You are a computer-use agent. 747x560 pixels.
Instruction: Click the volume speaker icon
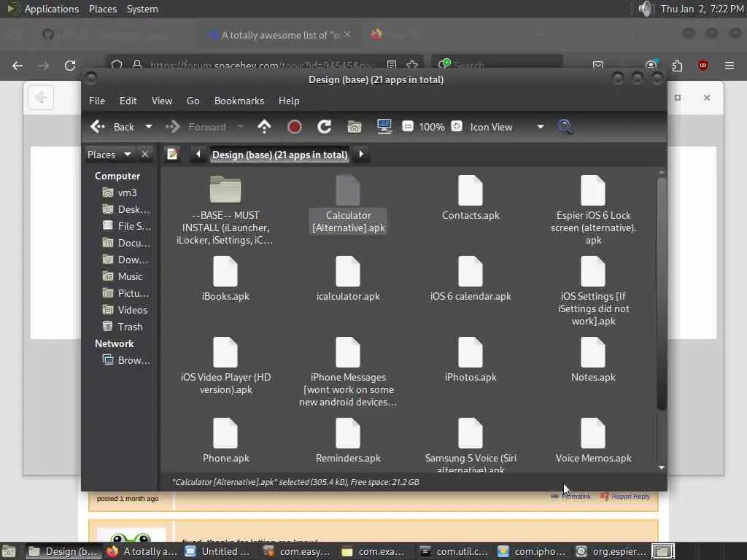[645, 9]
